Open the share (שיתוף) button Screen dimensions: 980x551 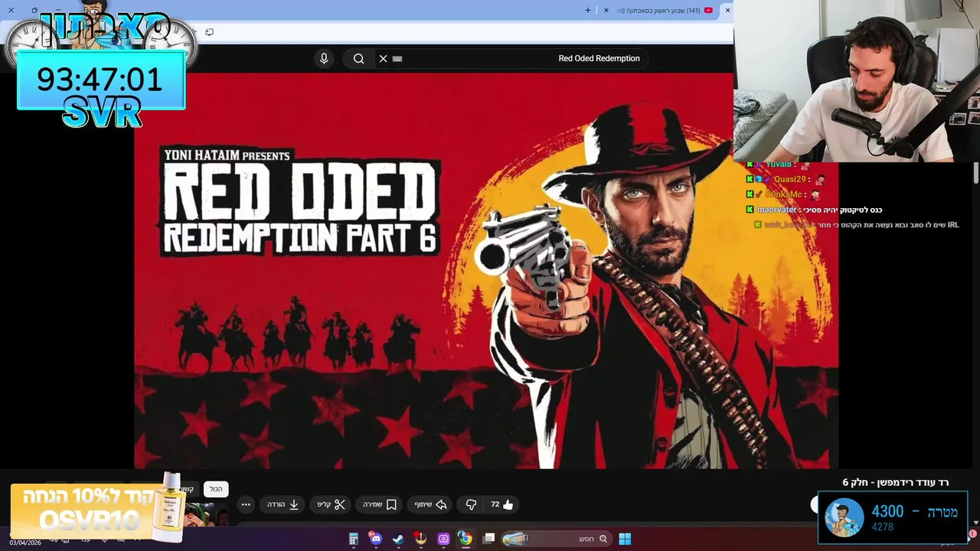coord(430,504)
